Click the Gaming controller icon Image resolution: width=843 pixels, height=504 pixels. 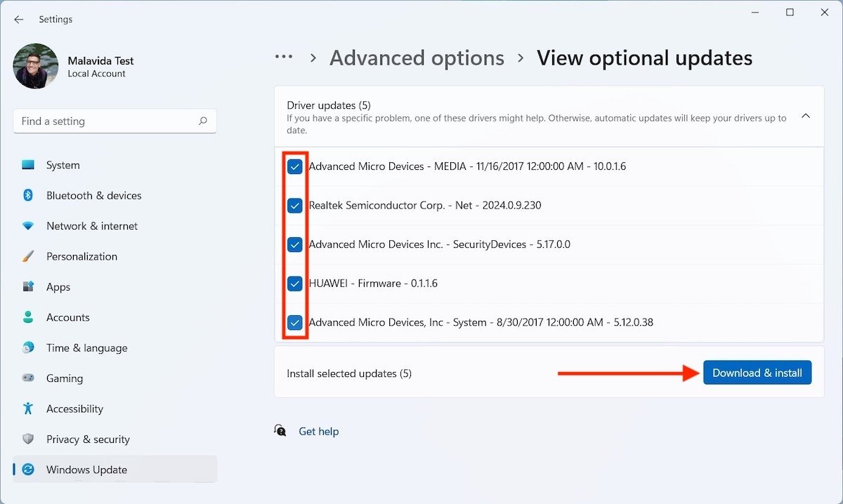pyautogui.click(x=28, y=378)
